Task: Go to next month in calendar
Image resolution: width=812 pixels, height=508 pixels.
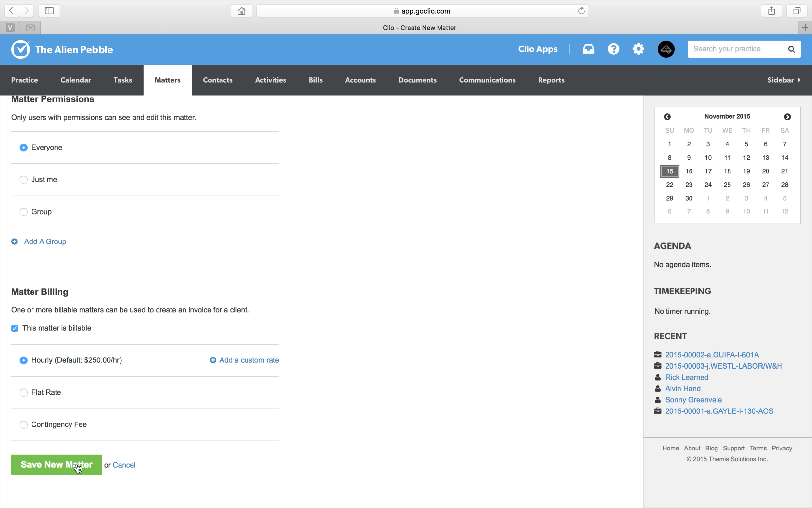Action: point(787,117)
